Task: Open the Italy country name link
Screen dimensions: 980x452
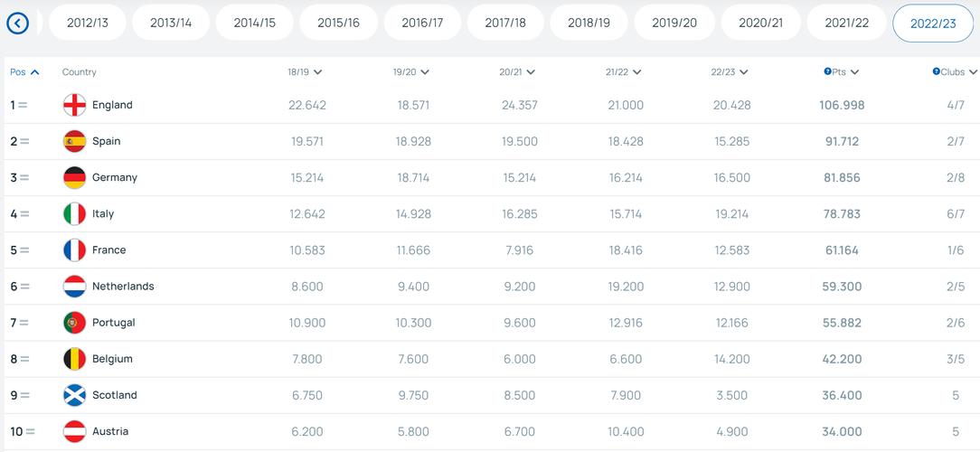Action: pos(103,214)
